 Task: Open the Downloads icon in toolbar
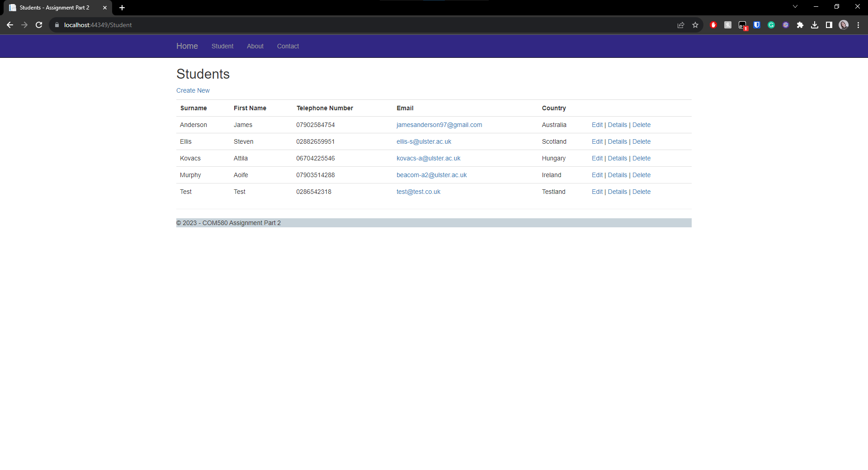(x=815, y=25)
